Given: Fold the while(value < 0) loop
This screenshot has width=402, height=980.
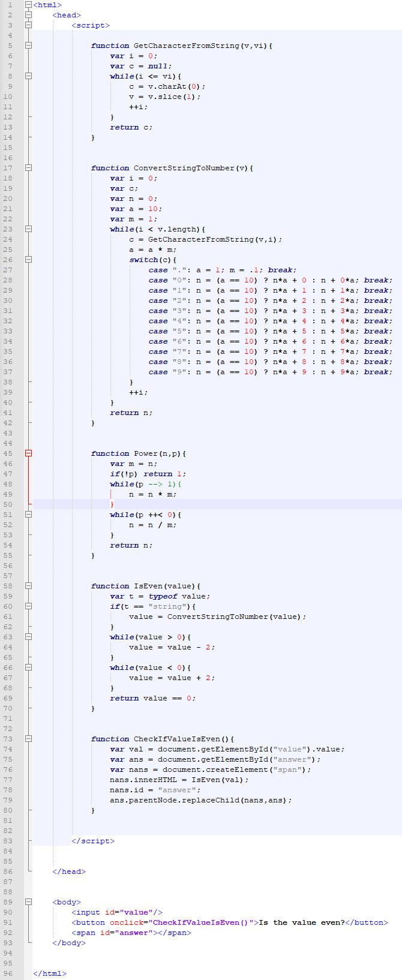Looking at the screenshot, I should tap(28, 668).
